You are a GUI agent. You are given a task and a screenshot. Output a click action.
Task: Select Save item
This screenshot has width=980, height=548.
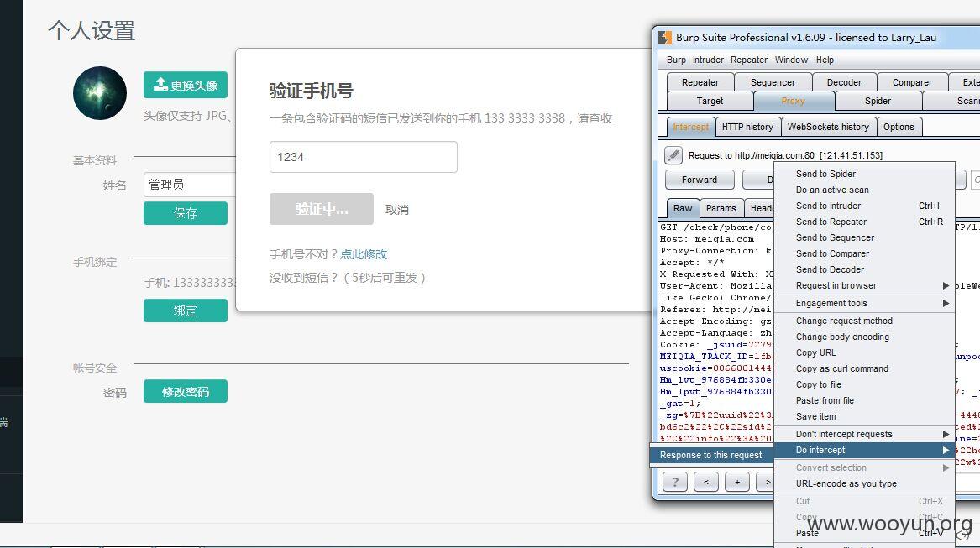[x=864, y=416]
